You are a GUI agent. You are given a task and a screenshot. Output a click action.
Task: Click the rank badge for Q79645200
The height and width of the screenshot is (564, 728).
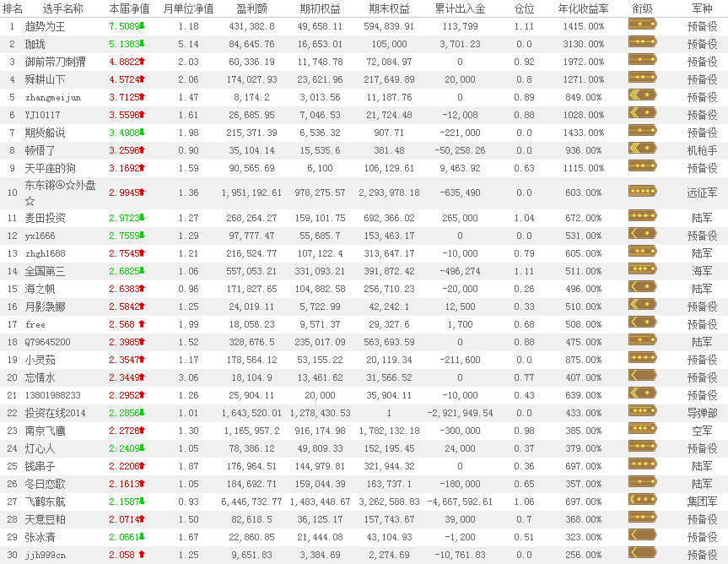(x=643, y=340)
